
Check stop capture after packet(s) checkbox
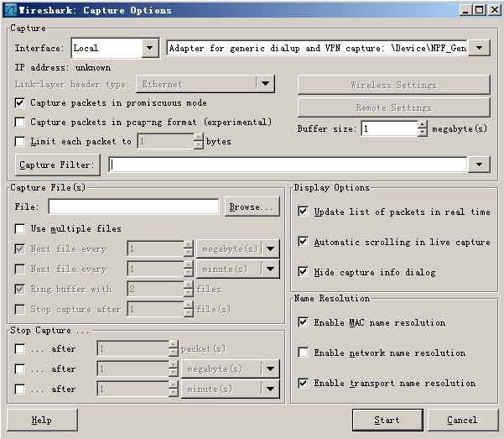point(20,349)
